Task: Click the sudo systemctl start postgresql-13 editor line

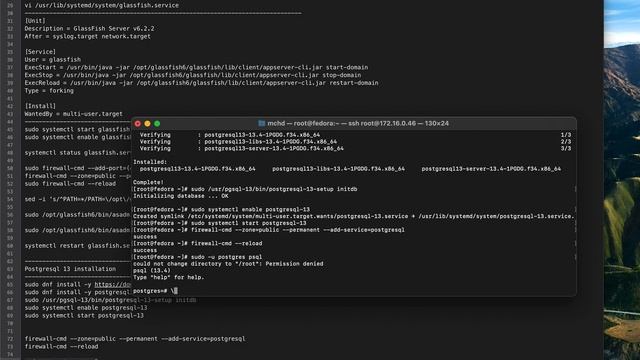Action: click(x=84, y=316)
